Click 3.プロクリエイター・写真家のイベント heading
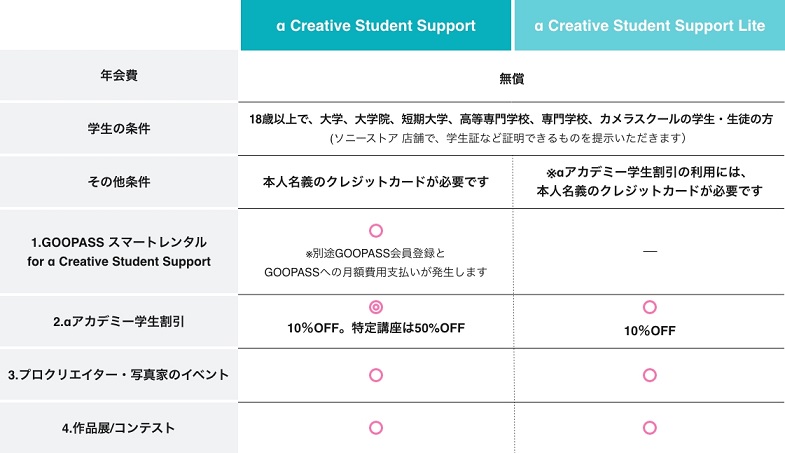The width and height of the screenshot is (785, 453). (119, 375)
